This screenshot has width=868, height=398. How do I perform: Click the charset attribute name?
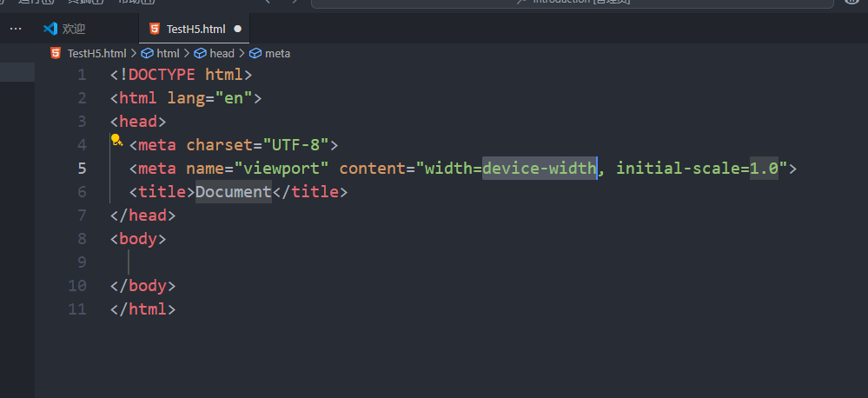[219, 145]
